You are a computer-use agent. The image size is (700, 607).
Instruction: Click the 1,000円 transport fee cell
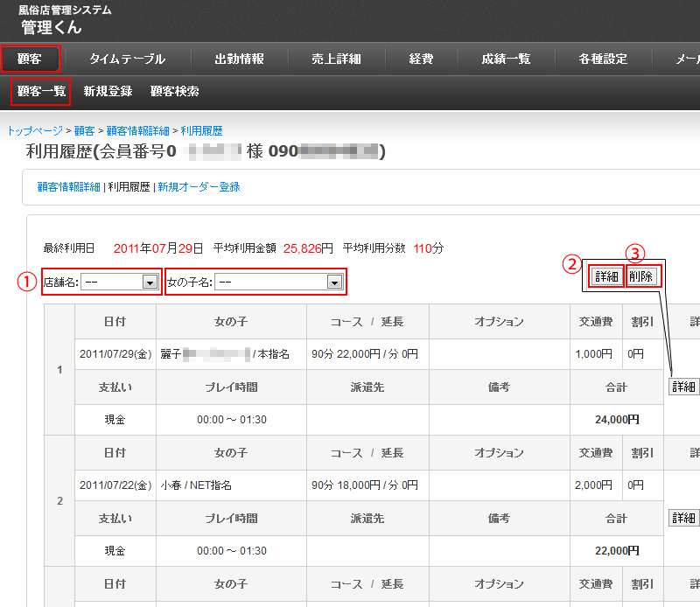(x=596, y=354)
